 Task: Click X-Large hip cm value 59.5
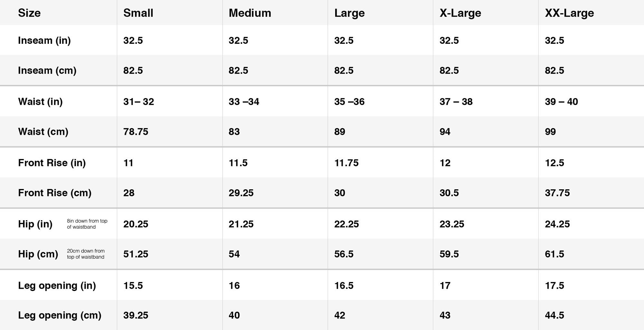pyautogui.click(x=449, y=254)
